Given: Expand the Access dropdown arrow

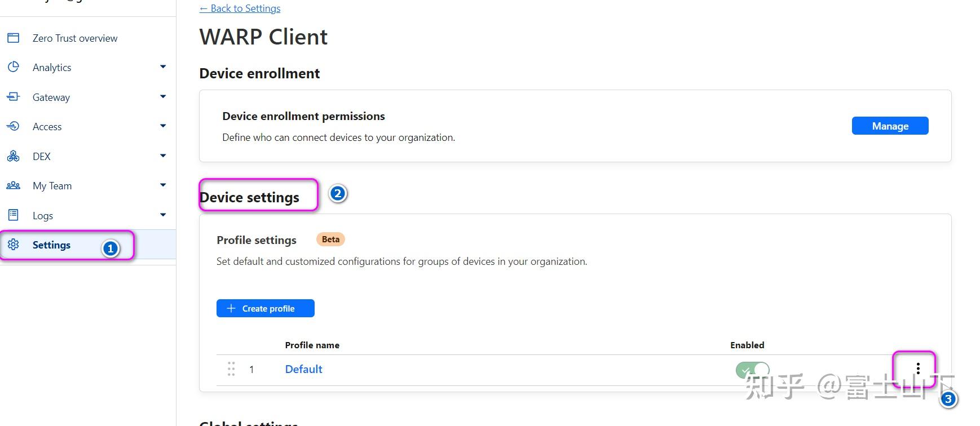Looking at the screenshot, I should (x=163, y=126).
